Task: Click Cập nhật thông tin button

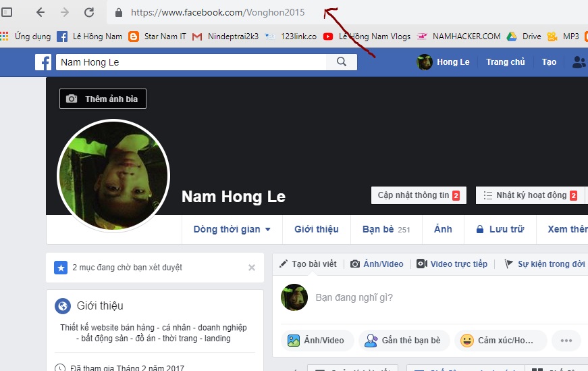Action: 419,195
